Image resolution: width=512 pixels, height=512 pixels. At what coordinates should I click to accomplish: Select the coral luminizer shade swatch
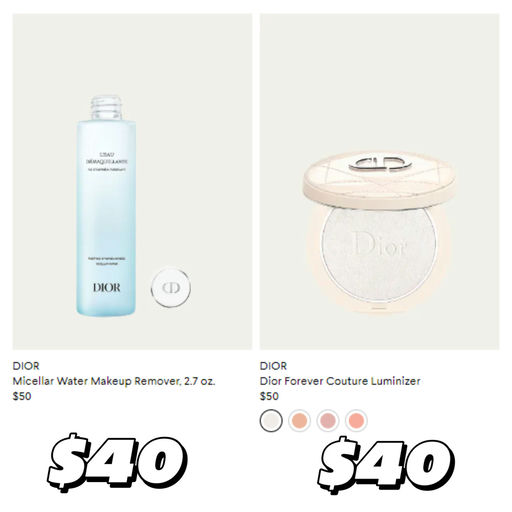coord(356,420)
